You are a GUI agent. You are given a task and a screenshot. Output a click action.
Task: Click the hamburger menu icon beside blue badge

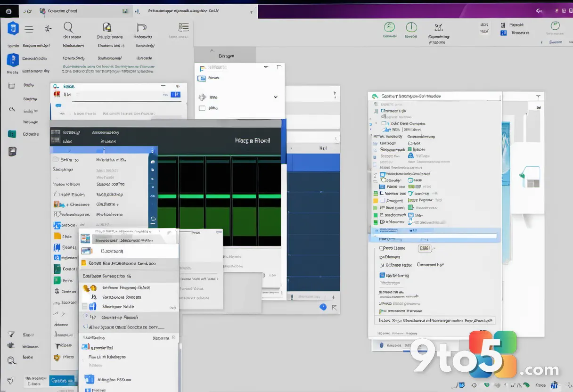pos(29,29)
